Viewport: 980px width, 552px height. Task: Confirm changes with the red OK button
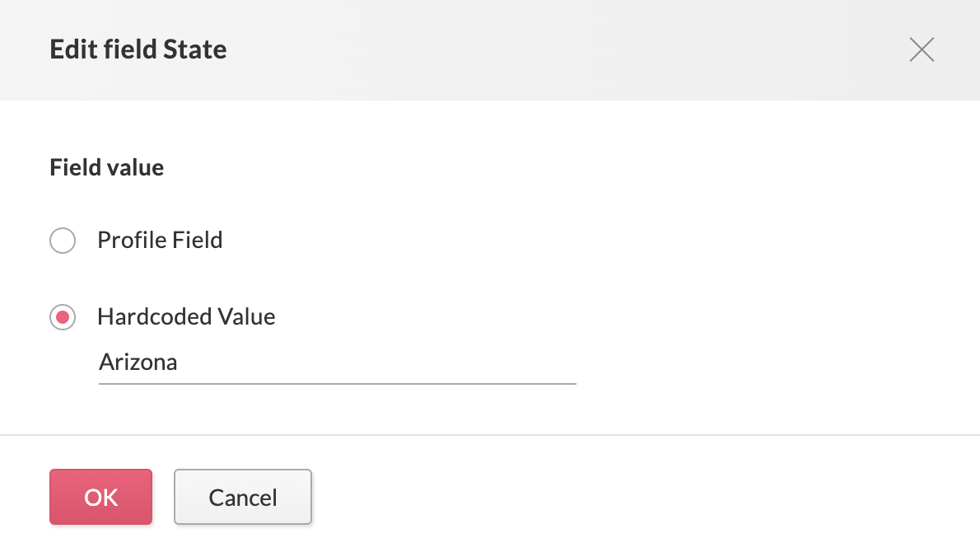click(100, 497)
